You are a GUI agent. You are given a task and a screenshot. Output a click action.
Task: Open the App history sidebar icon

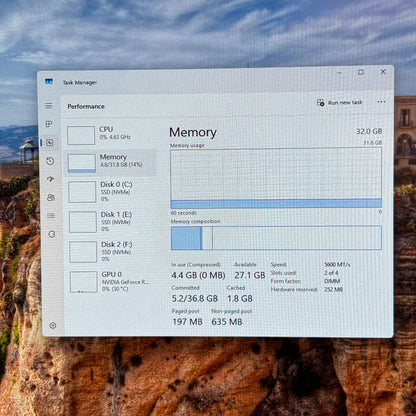tap(50, 161)
